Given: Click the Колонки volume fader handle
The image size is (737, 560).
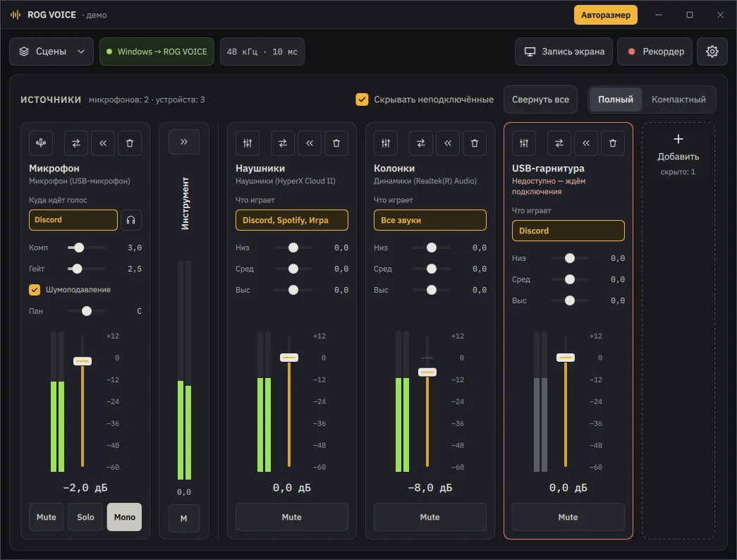Looking at the screenshot, I should 427,372.
